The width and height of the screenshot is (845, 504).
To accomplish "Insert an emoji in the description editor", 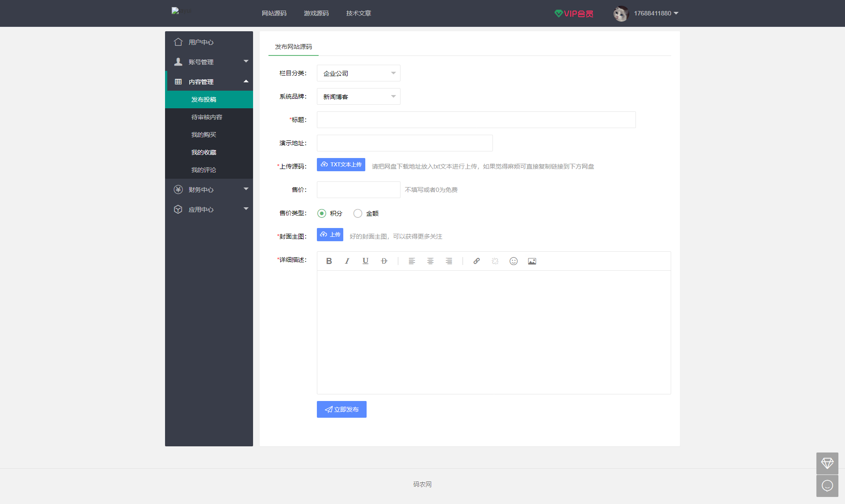I will (x=513, y=261).
